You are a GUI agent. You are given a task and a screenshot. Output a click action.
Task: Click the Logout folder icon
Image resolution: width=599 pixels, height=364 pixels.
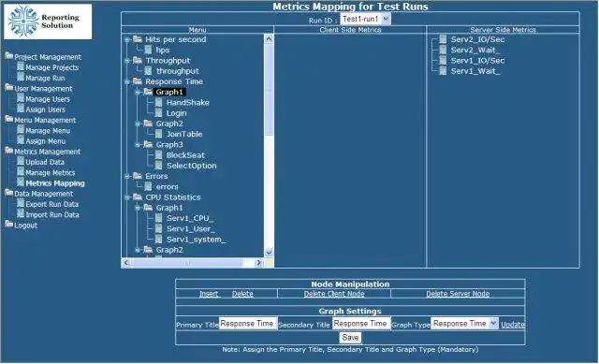[9, 225]
